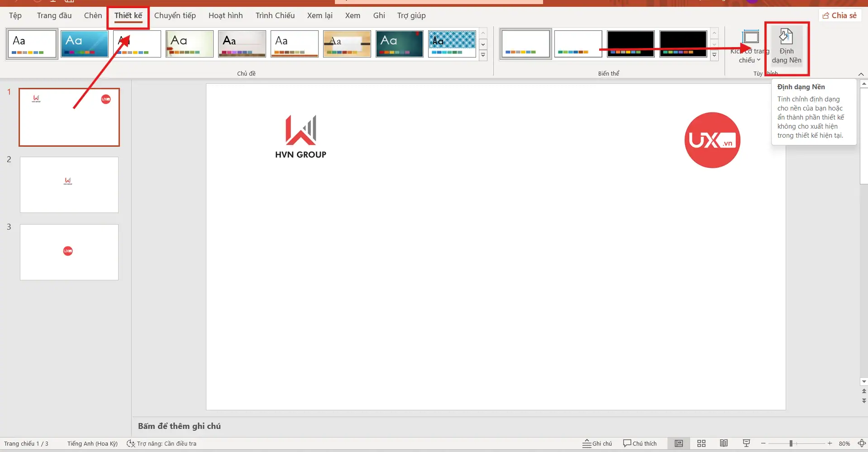This screenshot has width=868, height=452.
Task: Click Normal view icon in status bar
Action: pos(679,443)
